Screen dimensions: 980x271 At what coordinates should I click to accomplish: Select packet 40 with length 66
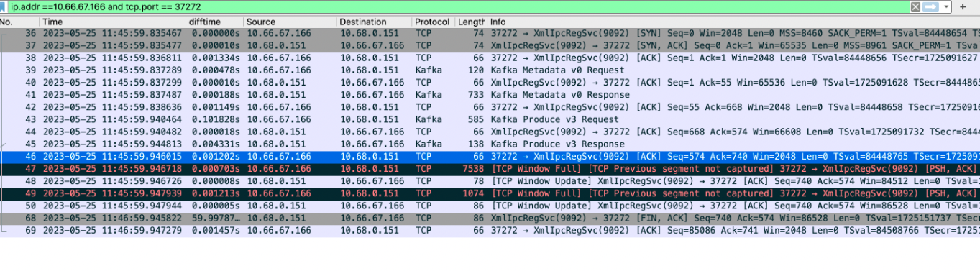(490, 83)
